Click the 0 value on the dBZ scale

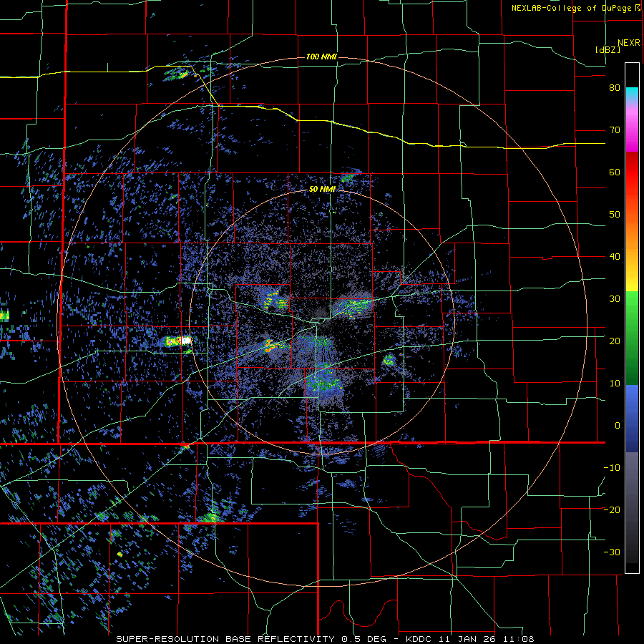618,426
